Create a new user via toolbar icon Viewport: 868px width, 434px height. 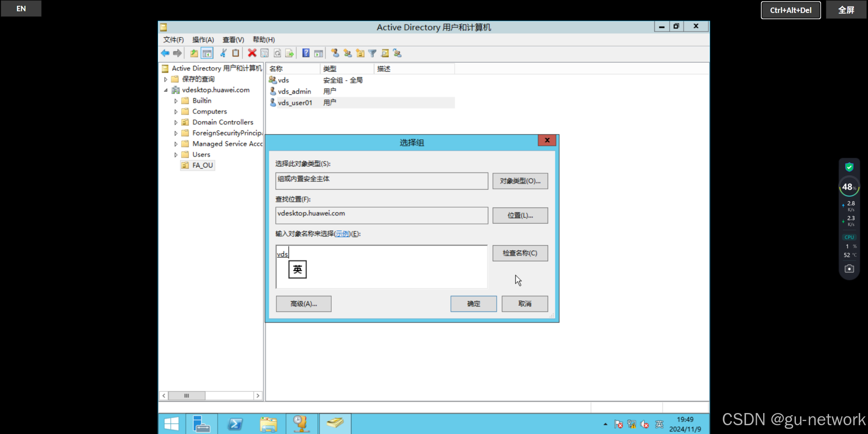coord(335,53)
